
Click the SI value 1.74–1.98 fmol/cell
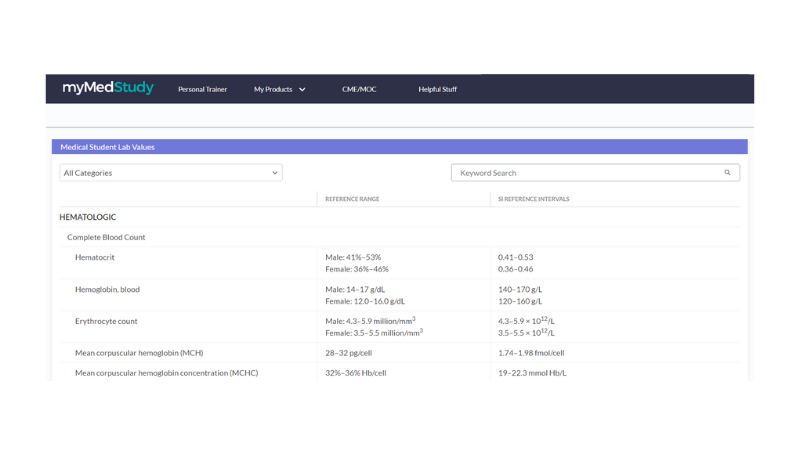coord(531,353)
